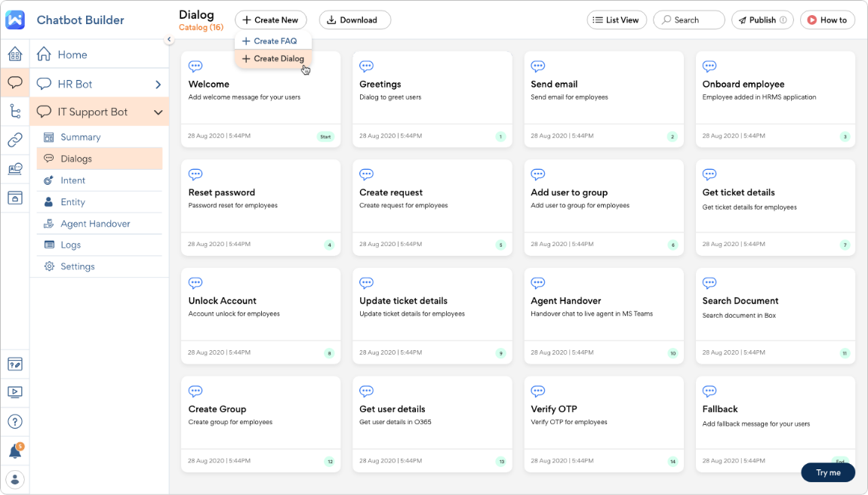Expand the HR Bot chevron
The width and height of the screenshot is (868, 495).
158,85
